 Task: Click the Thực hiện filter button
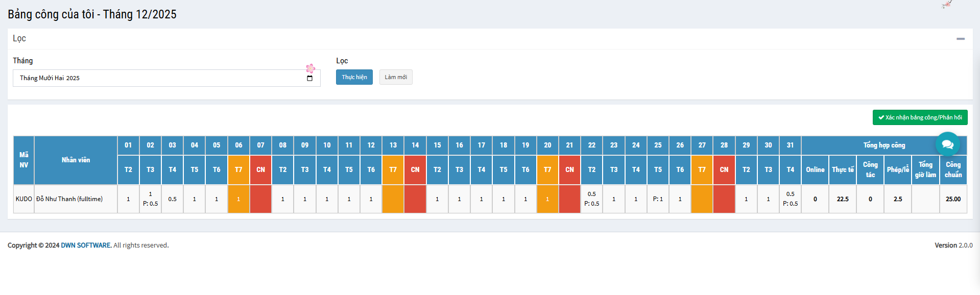point(354,77)
